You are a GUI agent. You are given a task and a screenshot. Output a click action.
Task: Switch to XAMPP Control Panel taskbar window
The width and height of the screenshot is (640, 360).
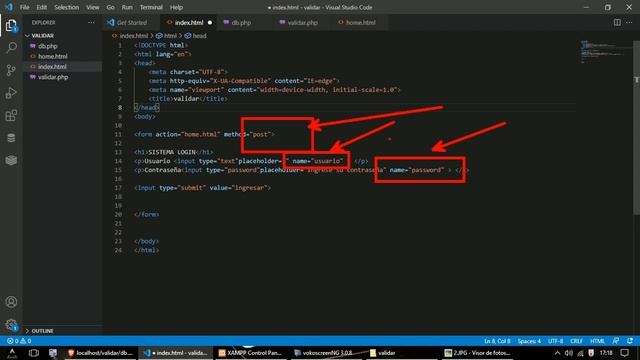pyautogui.click(x=250, y=353)
